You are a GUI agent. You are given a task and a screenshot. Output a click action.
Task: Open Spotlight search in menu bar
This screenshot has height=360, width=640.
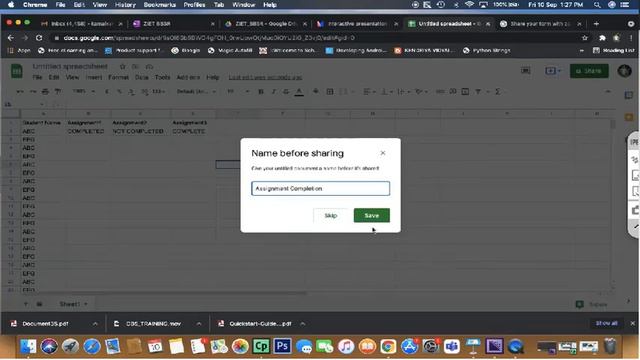tap(597, 5)
